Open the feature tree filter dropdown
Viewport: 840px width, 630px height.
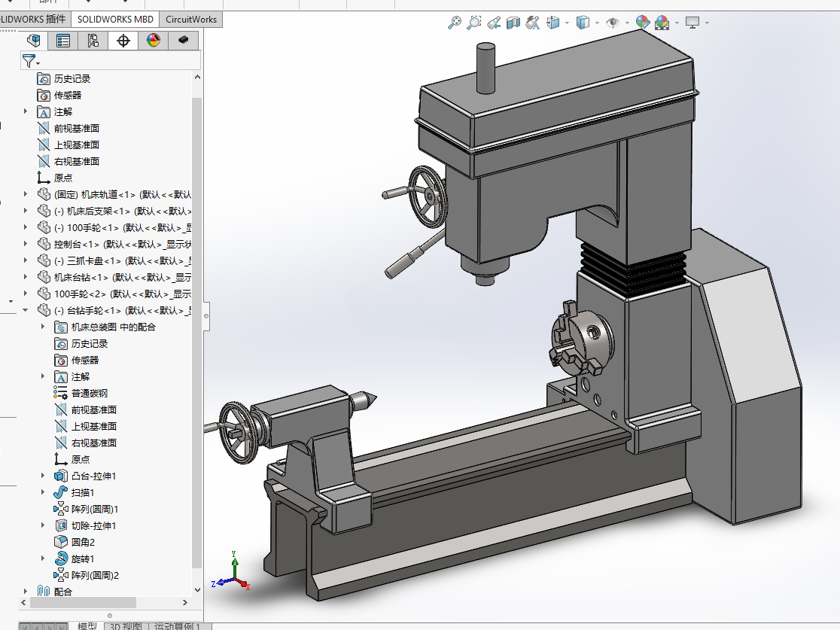tap(31, 61)
